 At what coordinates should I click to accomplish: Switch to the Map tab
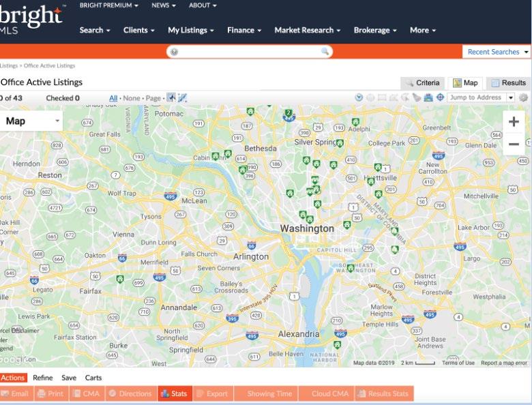465,82
